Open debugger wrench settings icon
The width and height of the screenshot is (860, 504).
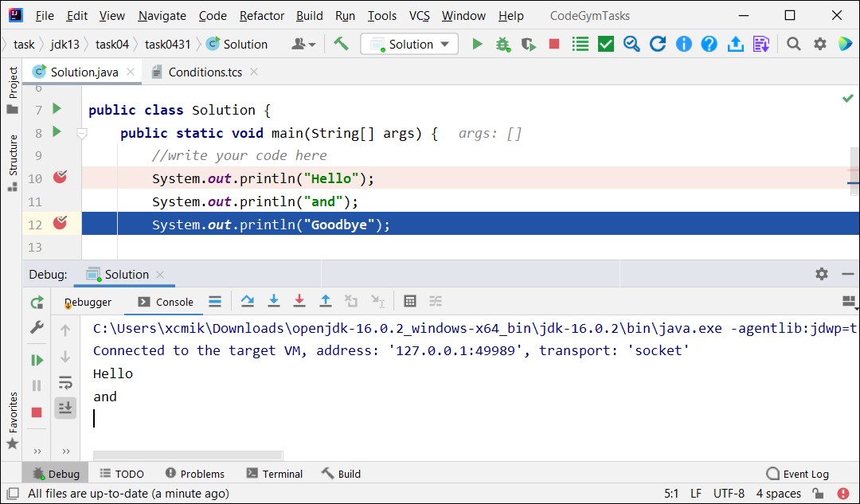[x=37, y=327]
